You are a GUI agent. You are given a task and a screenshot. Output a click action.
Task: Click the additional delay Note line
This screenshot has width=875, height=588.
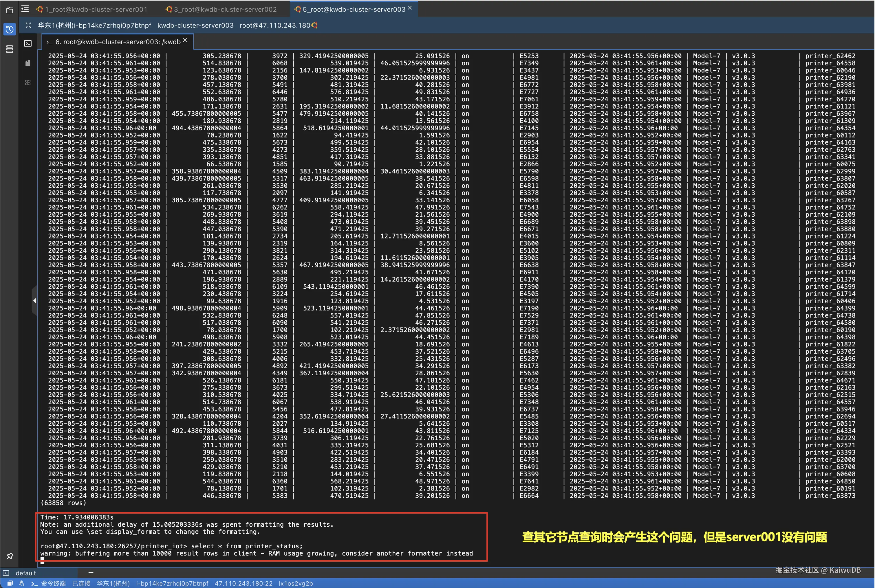click(x=187, y=525)
